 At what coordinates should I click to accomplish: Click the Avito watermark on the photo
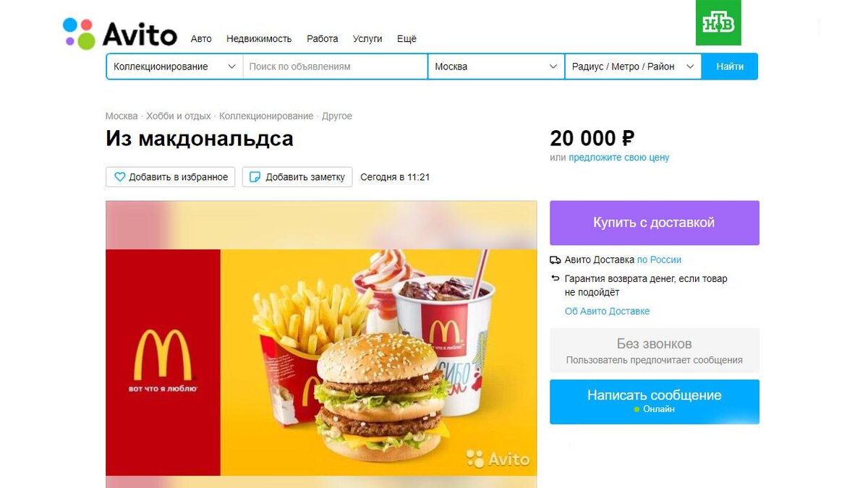pos(498,458)
